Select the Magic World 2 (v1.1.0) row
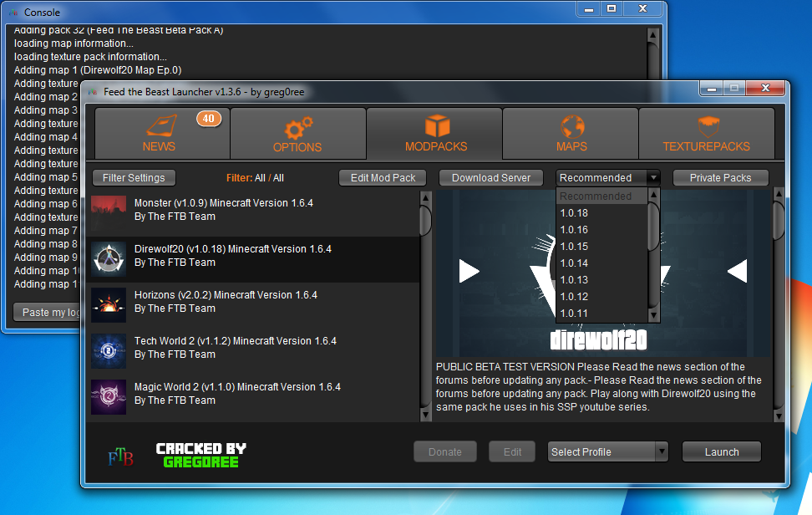The image size is (812, 515). [253, 397]
